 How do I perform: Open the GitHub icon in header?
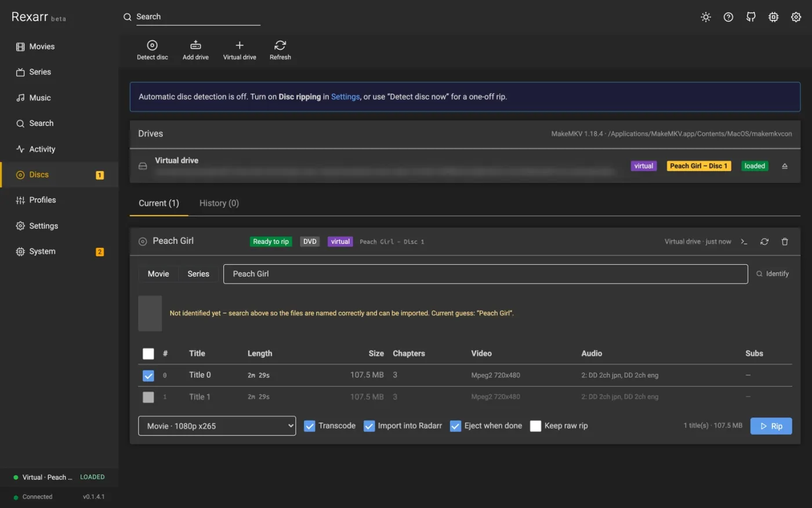pos(751,17)
